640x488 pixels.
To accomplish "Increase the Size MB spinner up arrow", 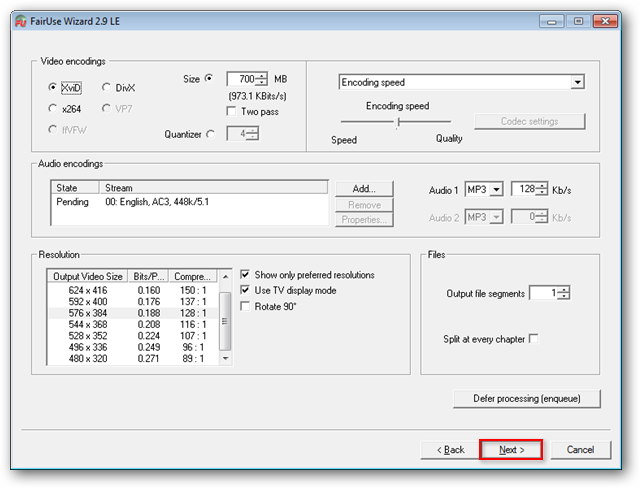I will 262,76.
